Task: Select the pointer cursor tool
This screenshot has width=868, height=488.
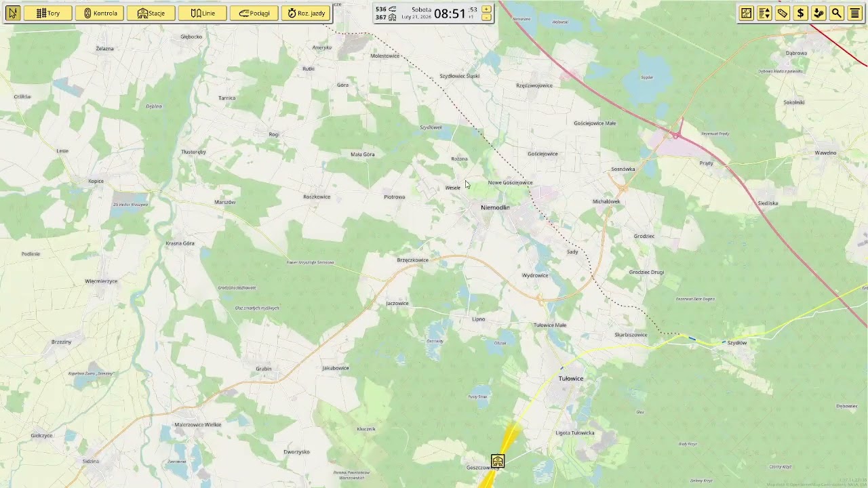Action: [x=12, y=13]
